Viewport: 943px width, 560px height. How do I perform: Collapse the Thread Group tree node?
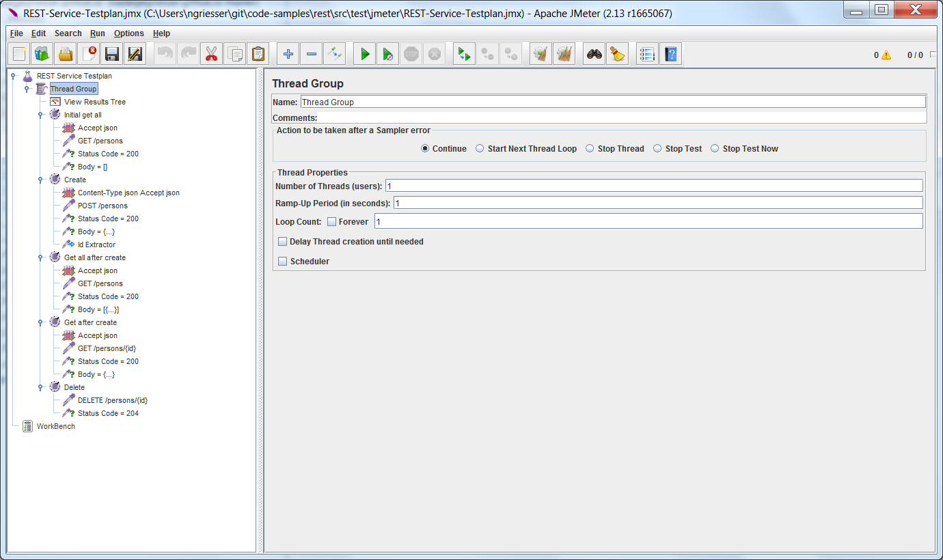click(27, 89)
